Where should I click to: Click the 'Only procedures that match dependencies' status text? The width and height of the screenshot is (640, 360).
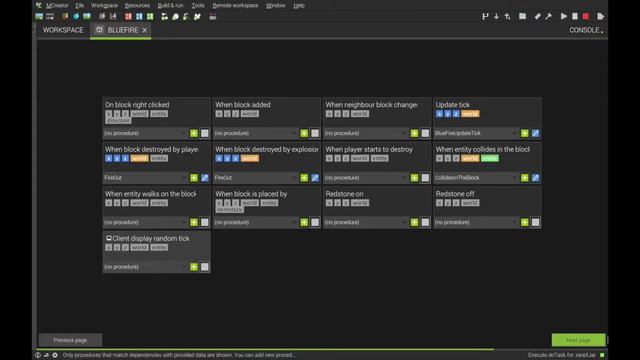[178, 355]
